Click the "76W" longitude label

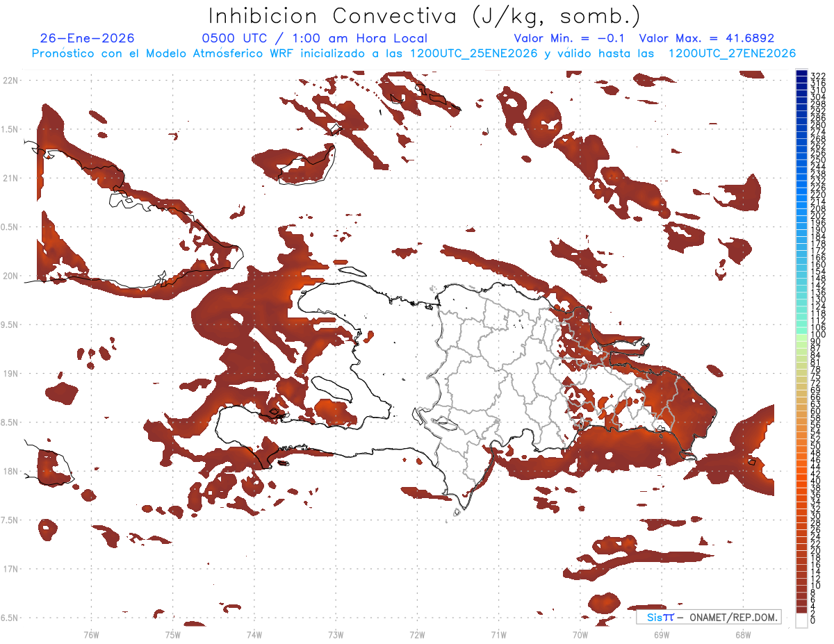[91, 634]
